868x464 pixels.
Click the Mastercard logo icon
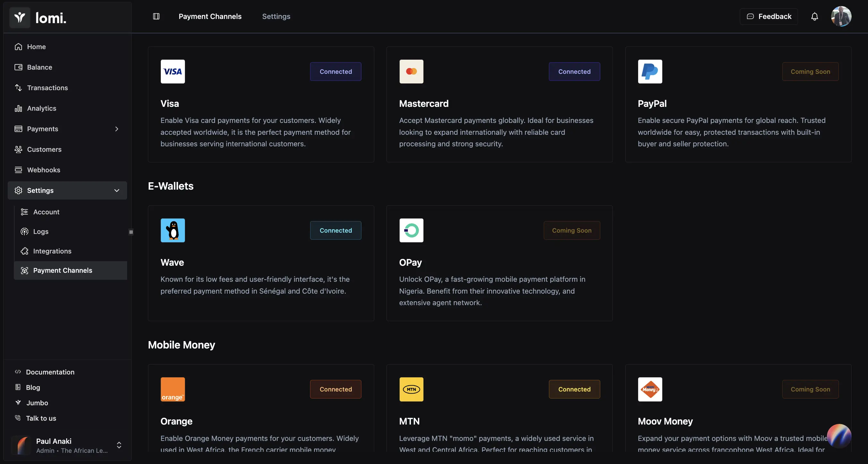[x=411, y=71]
